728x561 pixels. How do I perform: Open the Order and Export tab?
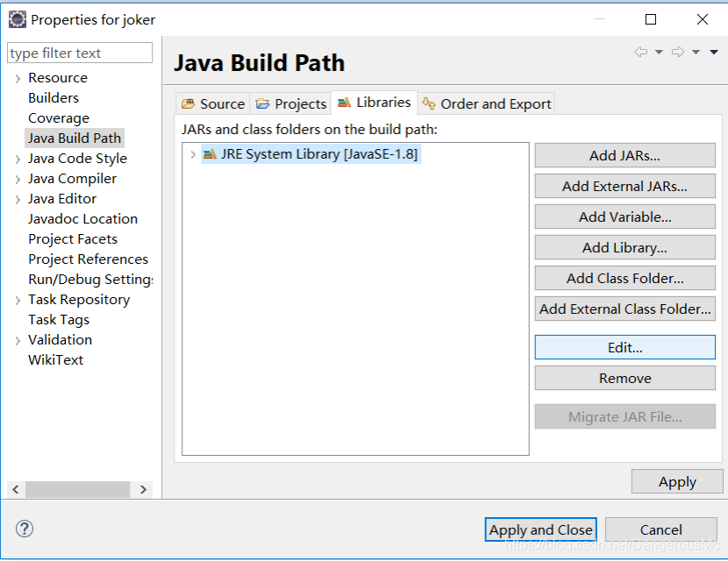click(487, 103)
